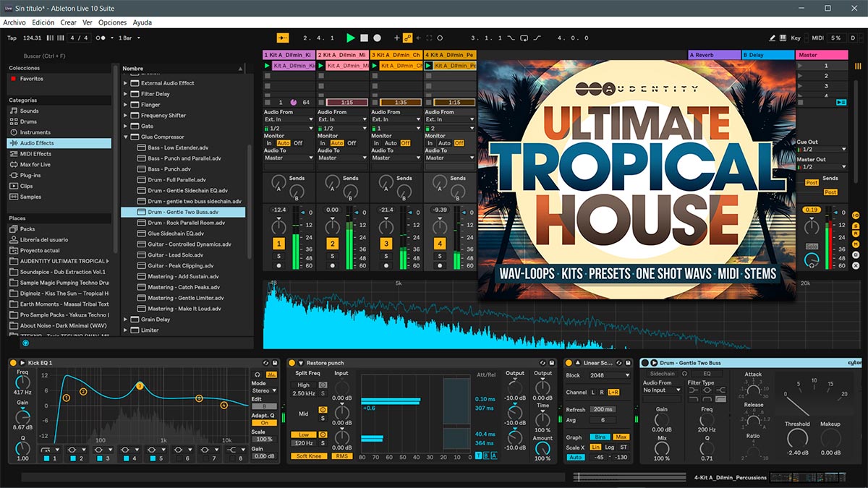Open the Ver menu
This screenshot has width=868, height=488.
[87, 22]
